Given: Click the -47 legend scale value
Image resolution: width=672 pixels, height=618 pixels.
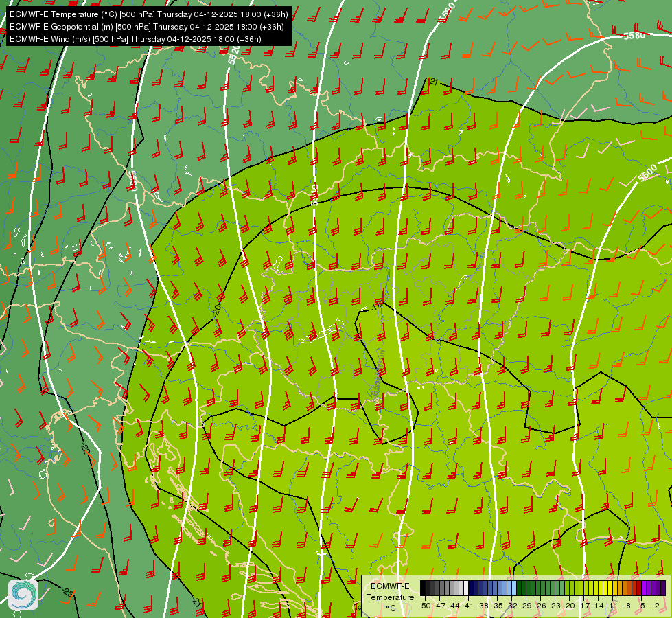Looking at the screenshot, I should (439, 606).
